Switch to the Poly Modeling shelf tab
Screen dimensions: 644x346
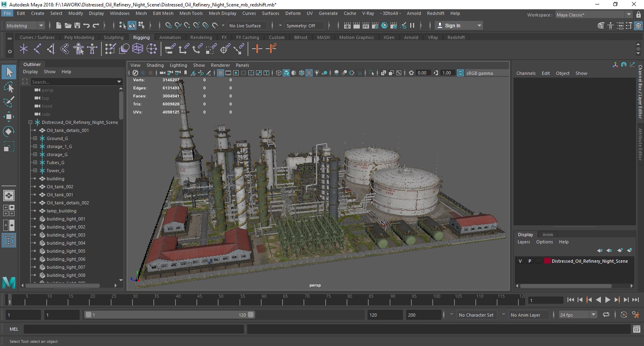pos(79,37)
